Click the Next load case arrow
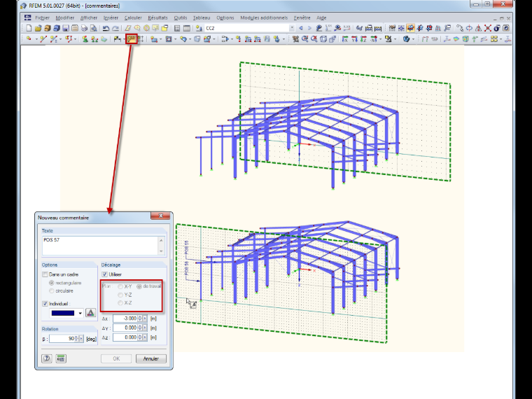The height and width of the screenshot is (399, 532). [310, 28]
